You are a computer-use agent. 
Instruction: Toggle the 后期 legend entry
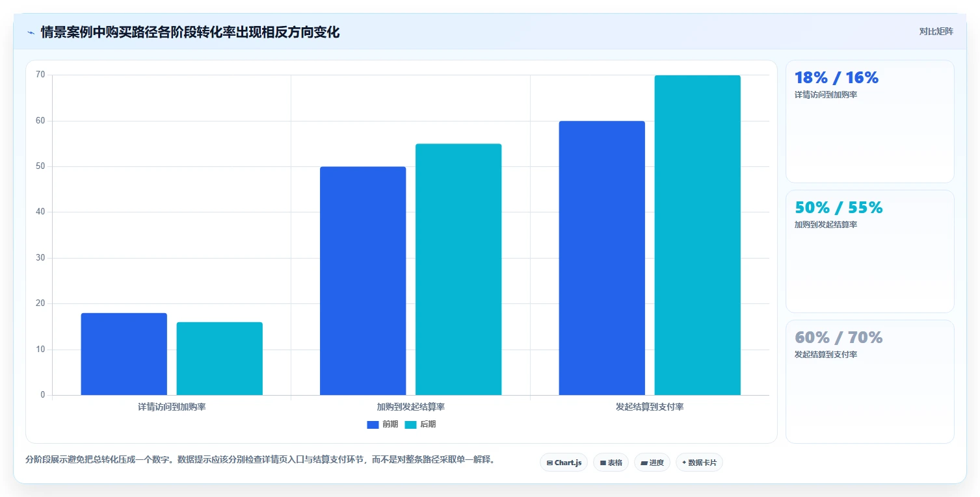420,424
